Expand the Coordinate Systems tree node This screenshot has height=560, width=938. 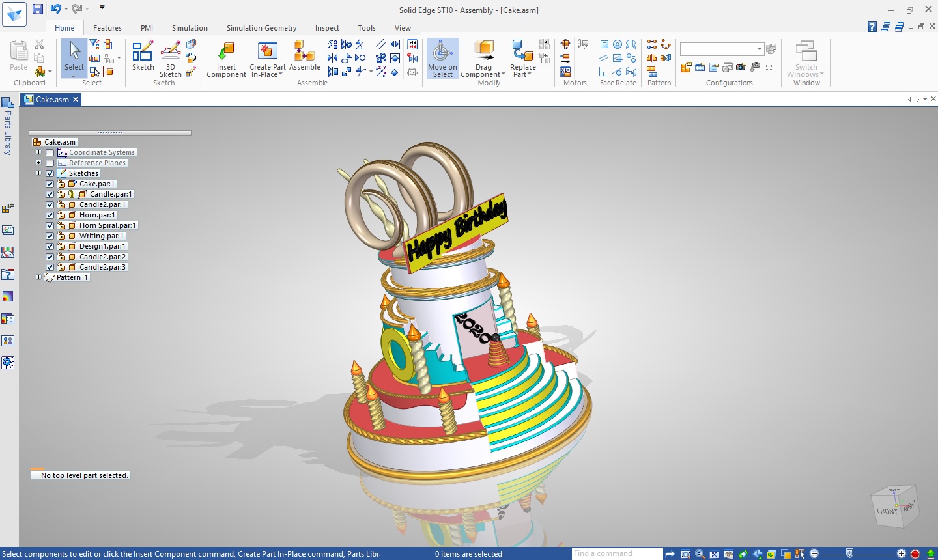pos(39,153)
